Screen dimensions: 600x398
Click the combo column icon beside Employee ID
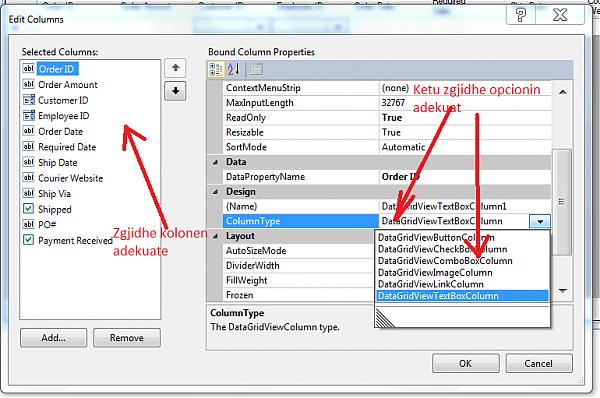click(x=29, y=115)
